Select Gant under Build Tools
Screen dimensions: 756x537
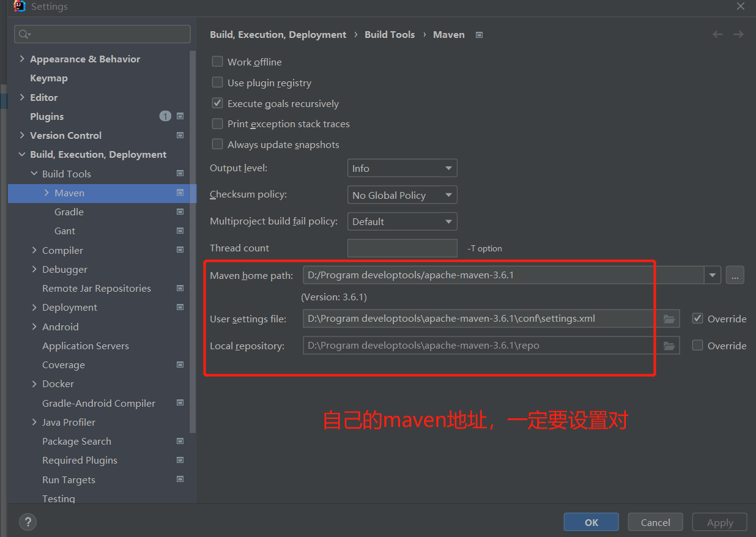tap(65, 231)
